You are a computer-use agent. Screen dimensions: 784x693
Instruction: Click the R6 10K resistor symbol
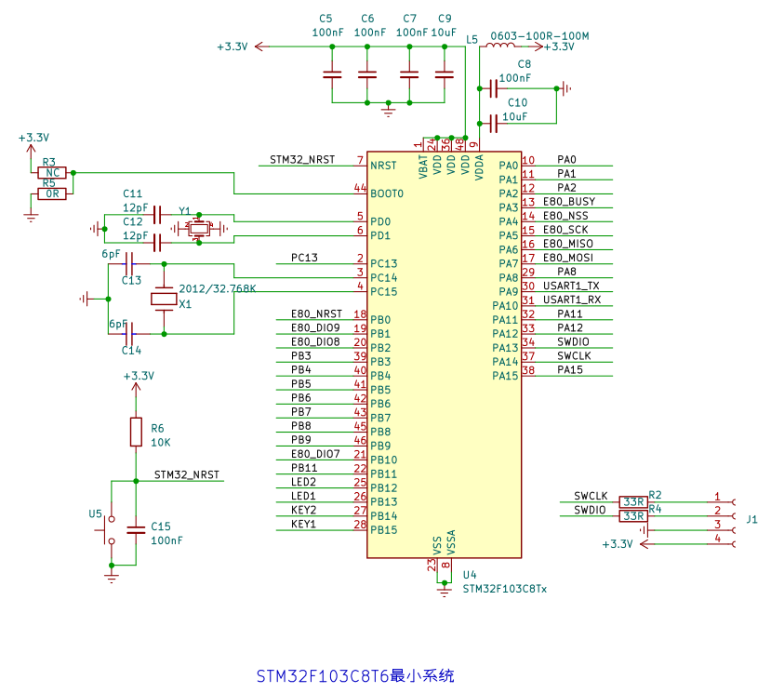pyautogui.click(x=136, y=432)
